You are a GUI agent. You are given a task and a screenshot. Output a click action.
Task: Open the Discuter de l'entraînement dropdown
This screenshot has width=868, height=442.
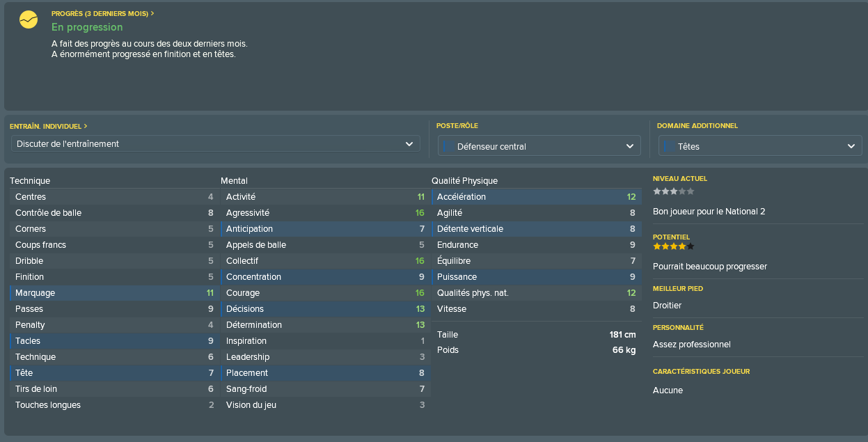pos(216,144)
